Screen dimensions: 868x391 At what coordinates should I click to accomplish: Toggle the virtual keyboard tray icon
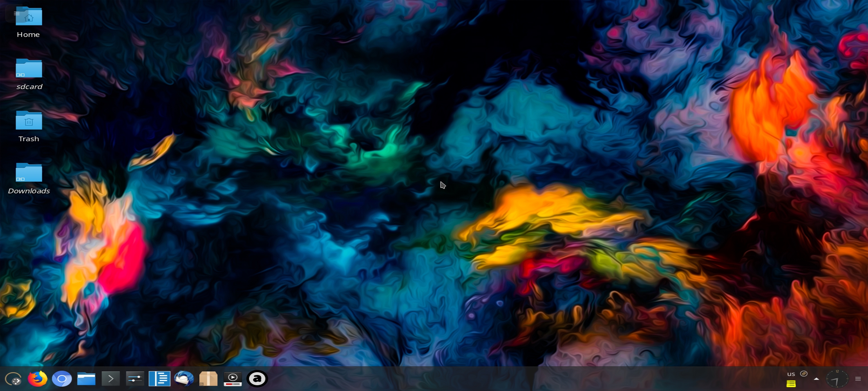[804, 374]
